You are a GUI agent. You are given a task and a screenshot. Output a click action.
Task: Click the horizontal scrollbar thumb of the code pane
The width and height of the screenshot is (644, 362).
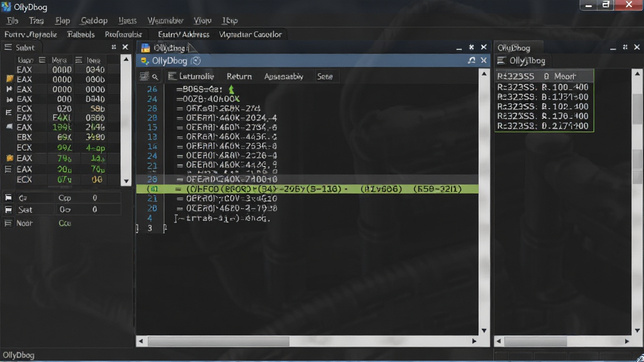pos(218,341)
